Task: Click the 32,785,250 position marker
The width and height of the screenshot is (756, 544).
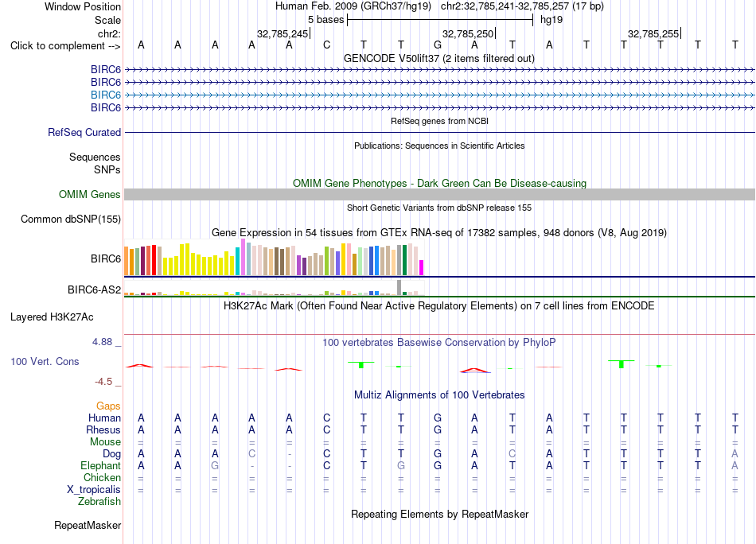Action: coord(468,33)
